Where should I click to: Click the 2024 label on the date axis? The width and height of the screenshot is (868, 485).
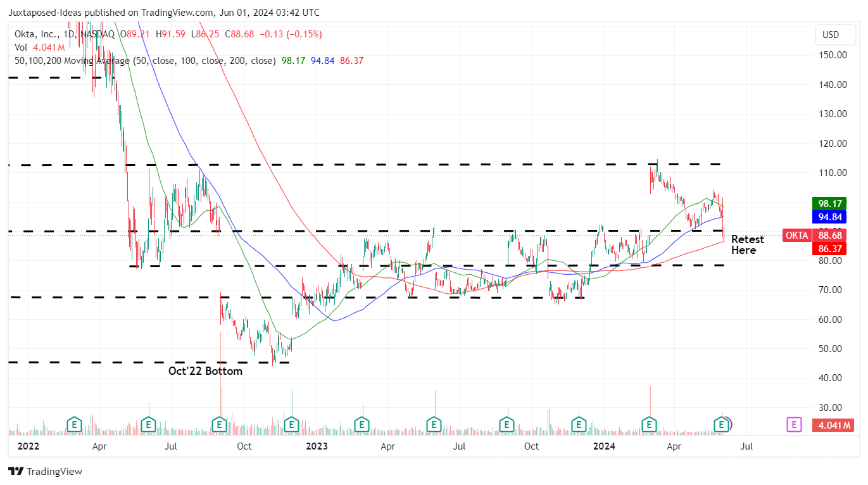tap(604, 446)
